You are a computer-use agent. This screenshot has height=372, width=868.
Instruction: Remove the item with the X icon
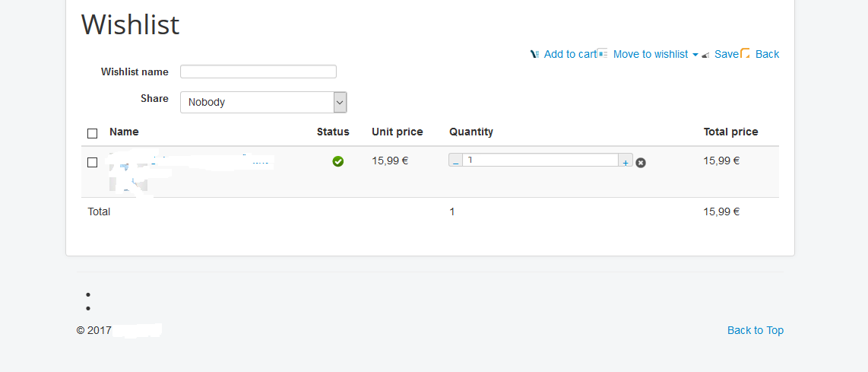641,163
